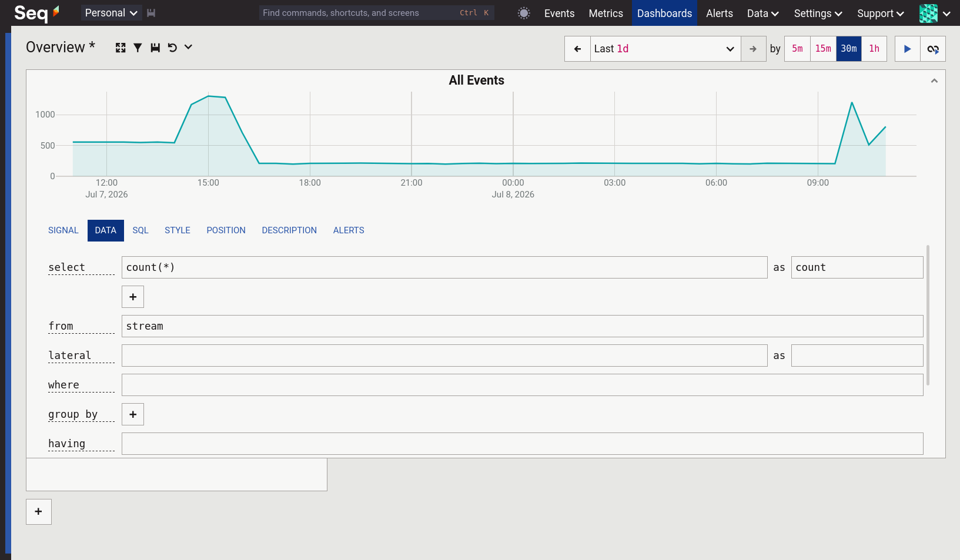Step the time range backward
Viewport: 960px width, 560px height.
coord(577,49)
